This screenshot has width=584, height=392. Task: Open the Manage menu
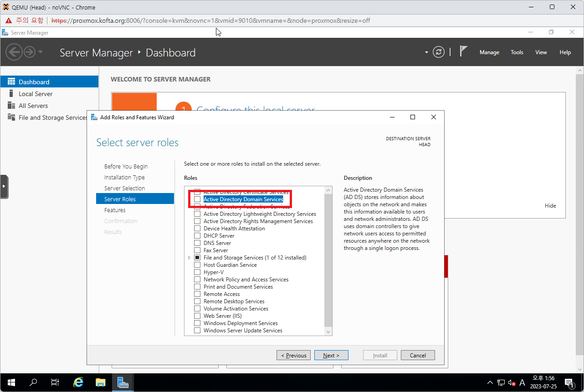(x=489, y=52)
